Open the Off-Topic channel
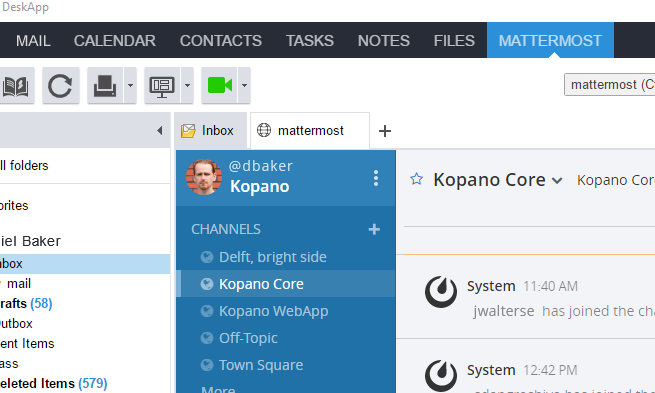655x393 pixels. point(248,338)
